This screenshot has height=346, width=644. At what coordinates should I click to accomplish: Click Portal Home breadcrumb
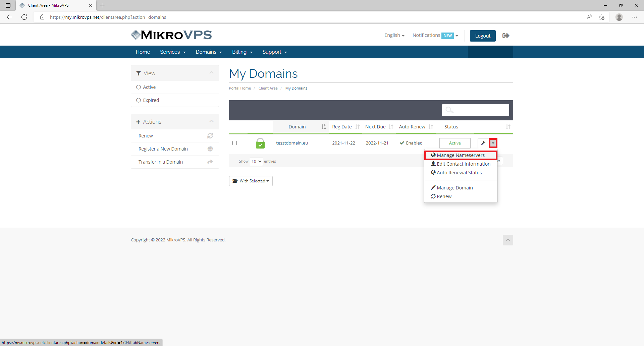(x=240, y=88)
